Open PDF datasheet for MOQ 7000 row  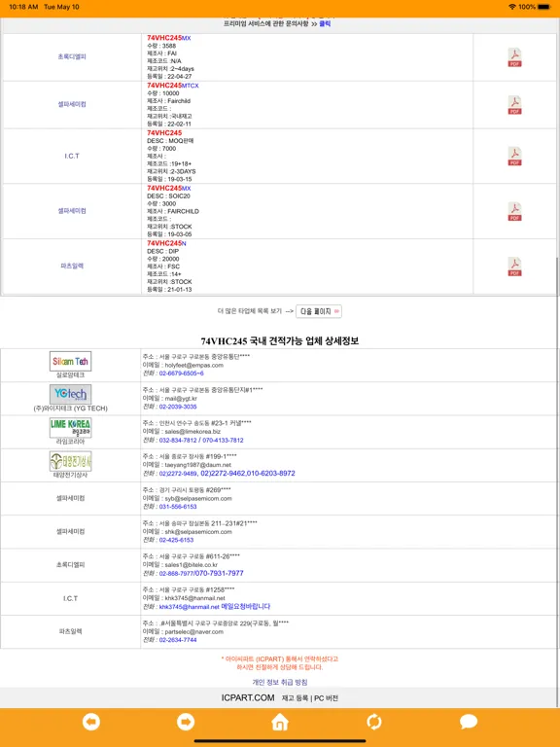pos(514,157)
